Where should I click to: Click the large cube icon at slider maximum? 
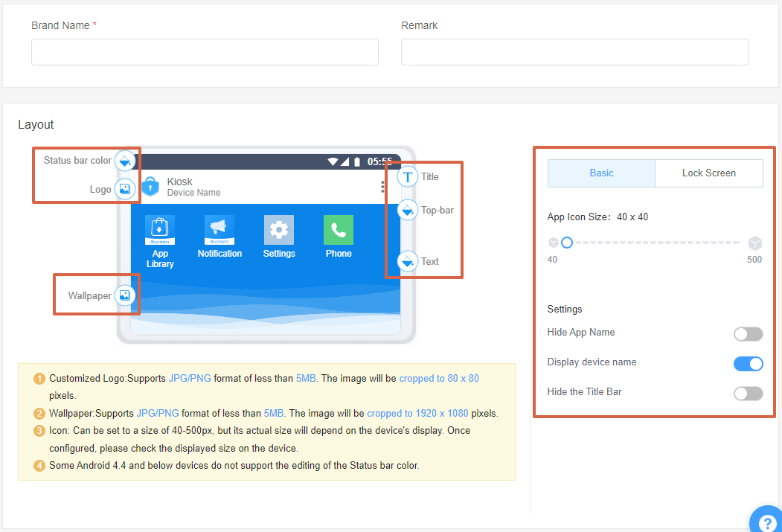755,243
